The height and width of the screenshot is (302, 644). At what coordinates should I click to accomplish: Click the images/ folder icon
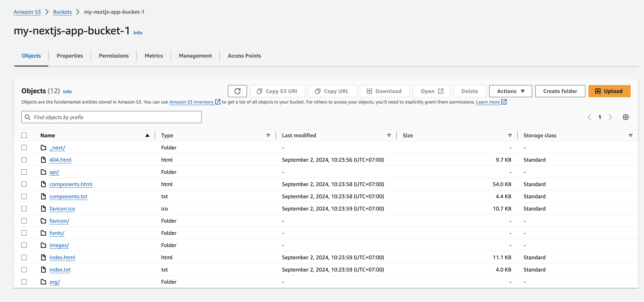pos(43,245)
